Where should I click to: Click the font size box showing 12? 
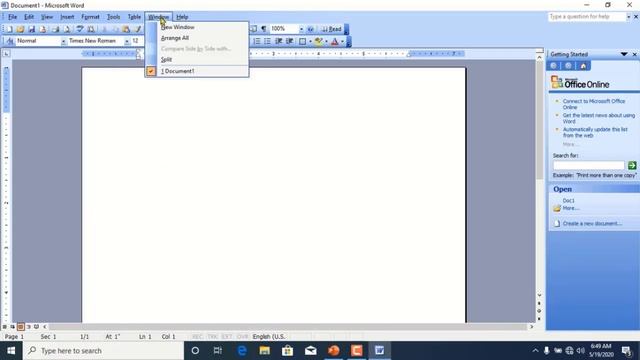point(136,41)
